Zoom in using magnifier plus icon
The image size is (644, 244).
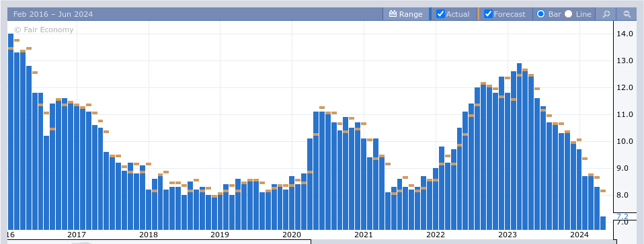[x=606, y=14]
